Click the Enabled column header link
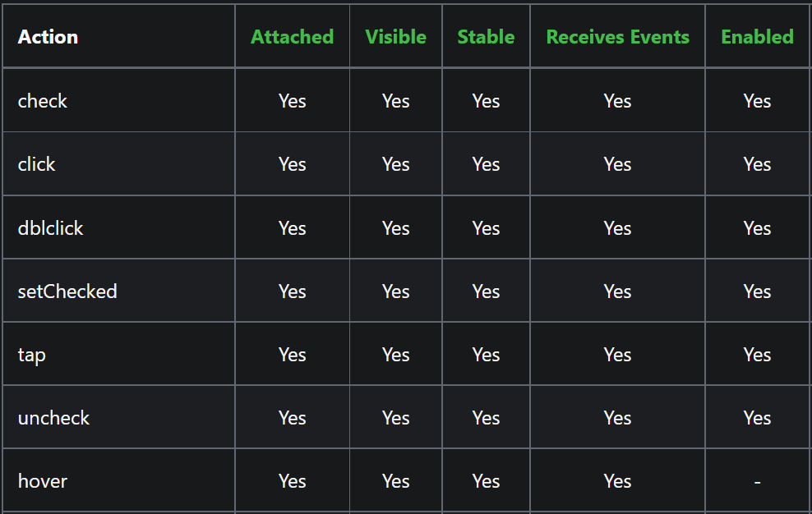The width and height of the screenshot is (812, 514). [757, 37]
